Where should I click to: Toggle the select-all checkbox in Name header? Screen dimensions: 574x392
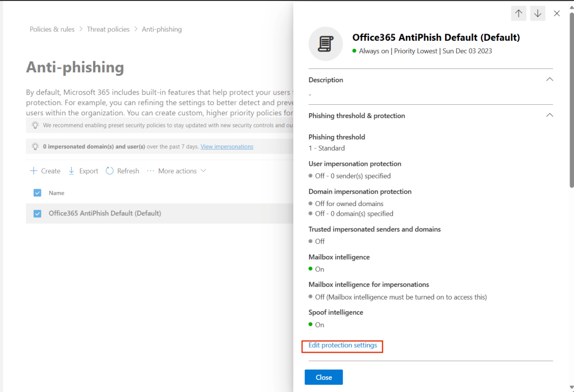(38, 193)
